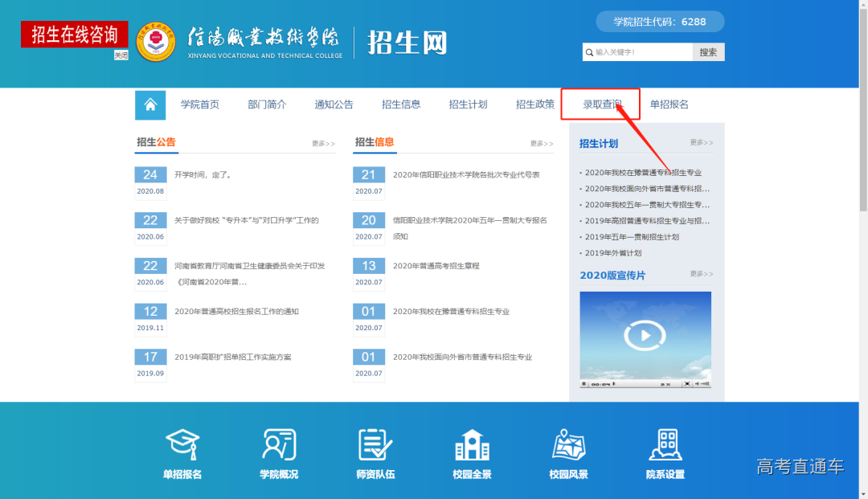Adjust the video volume control

[x=702, y=385]
